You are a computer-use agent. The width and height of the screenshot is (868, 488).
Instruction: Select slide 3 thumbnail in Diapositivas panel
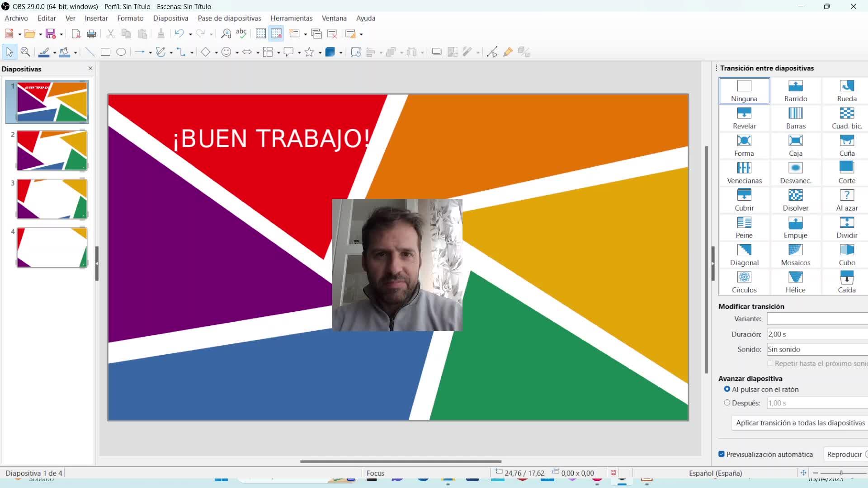[x=52, y=199]
